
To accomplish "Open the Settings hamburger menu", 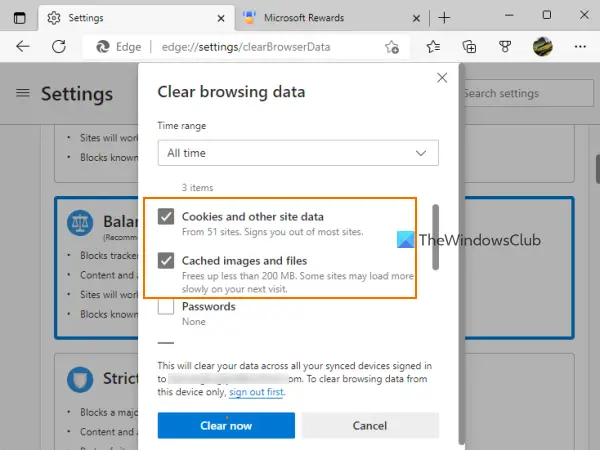I will (23, 93).
